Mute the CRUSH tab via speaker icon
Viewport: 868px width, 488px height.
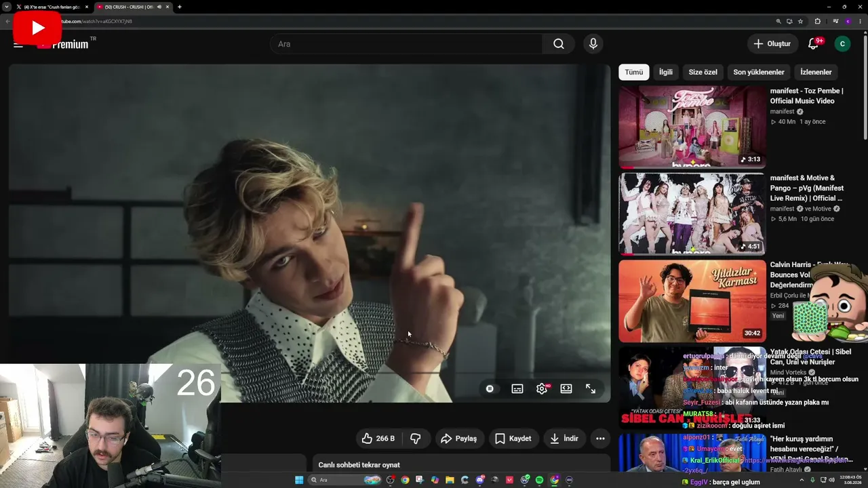click(x=159, y=7)
